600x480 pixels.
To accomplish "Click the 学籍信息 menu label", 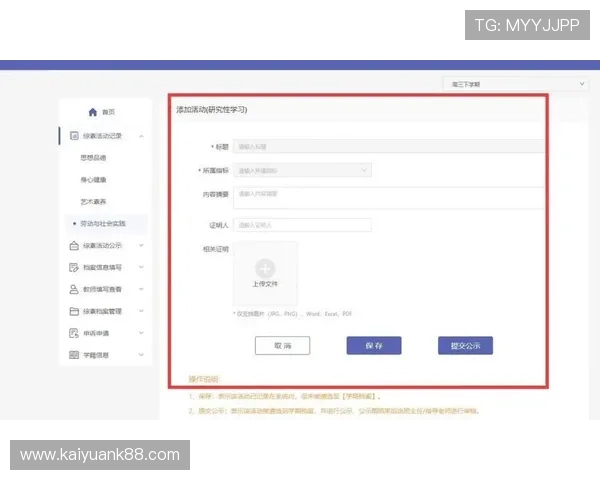I will coord(96,355).
